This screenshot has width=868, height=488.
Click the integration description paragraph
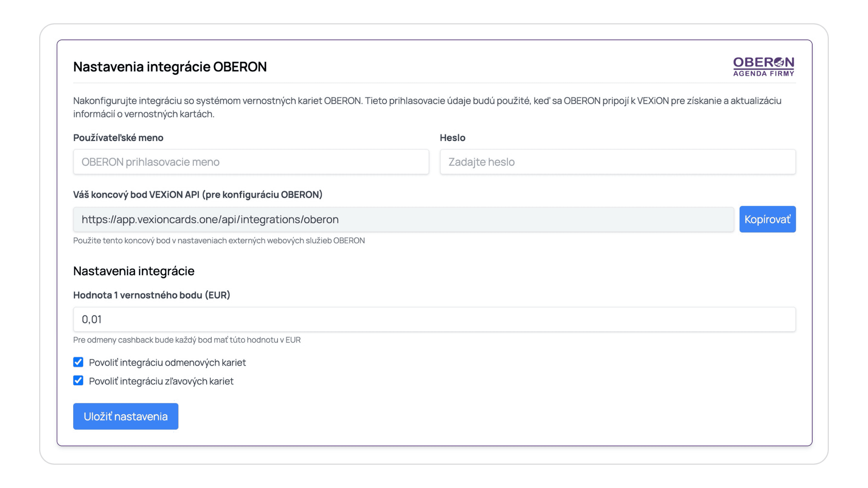[x=427, y=107]
